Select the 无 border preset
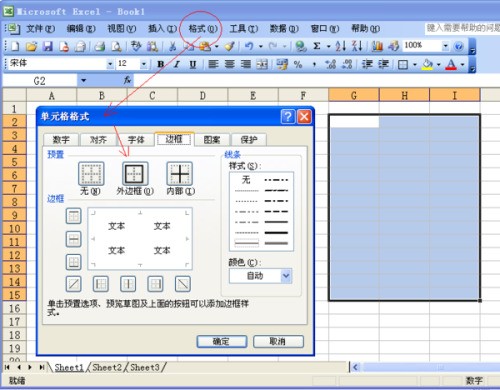Viewport: 500px width, 390px height. (x=91, y=174)
